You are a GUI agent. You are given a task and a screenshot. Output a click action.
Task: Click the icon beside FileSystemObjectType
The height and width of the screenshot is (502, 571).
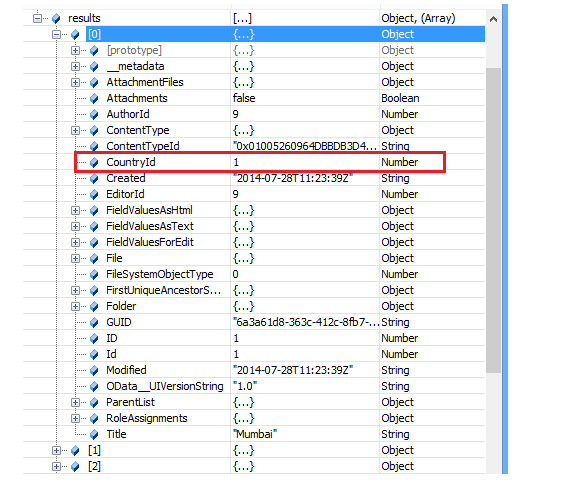point(94,274)
